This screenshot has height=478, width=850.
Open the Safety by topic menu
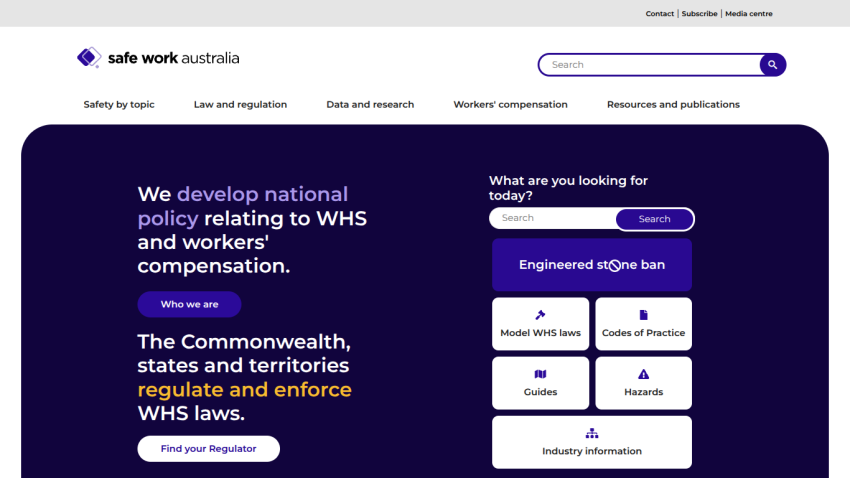(x=119, y=105)
